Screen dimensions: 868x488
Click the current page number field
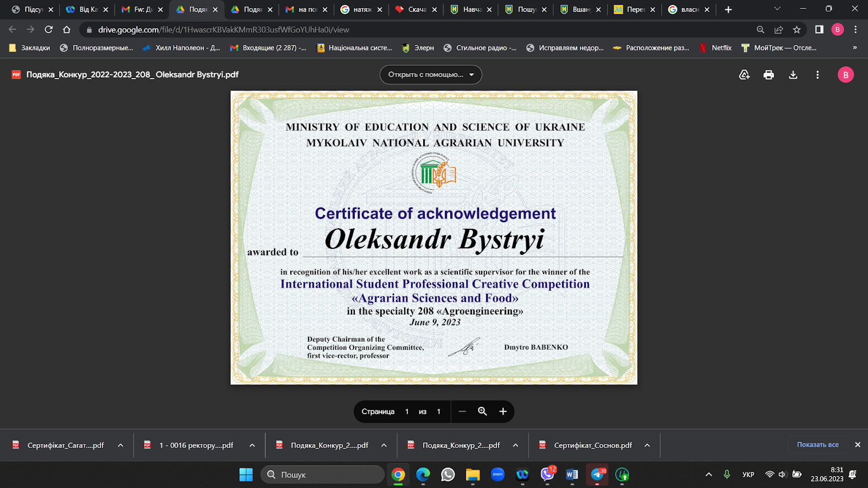point(407,412)
